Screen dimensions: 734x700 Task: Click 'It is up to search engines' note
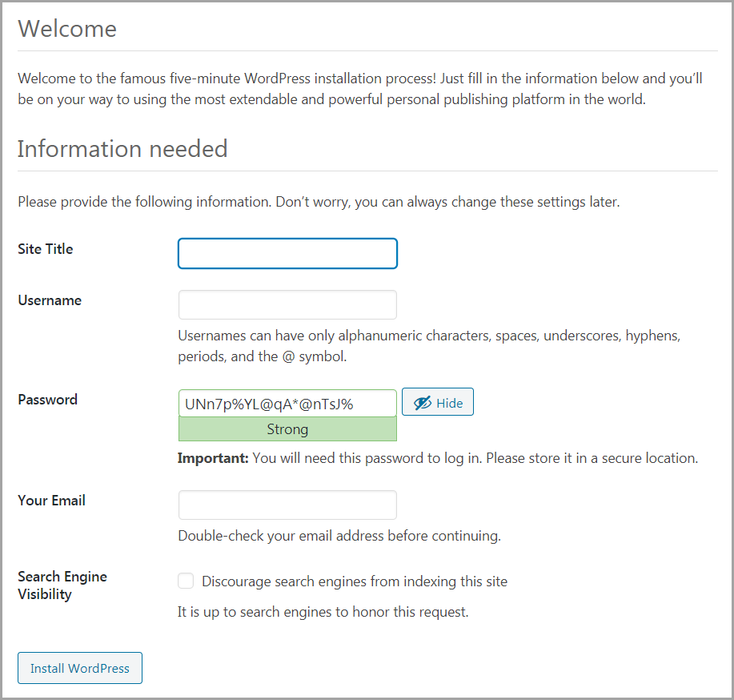point(323,612)
